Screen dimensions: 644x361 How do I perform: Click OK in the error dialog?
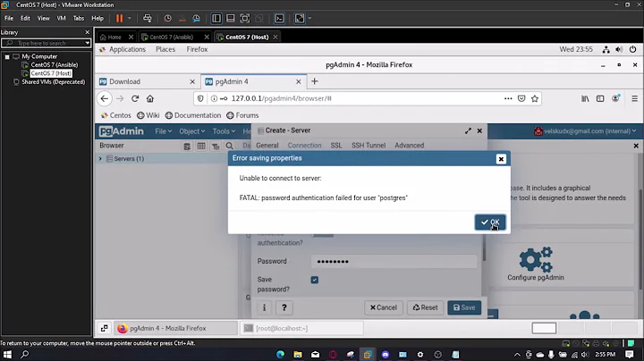490,222
